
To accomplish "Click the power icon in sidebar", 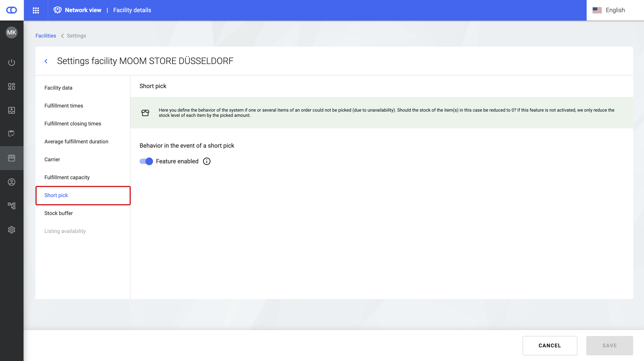I will point(12,62).
